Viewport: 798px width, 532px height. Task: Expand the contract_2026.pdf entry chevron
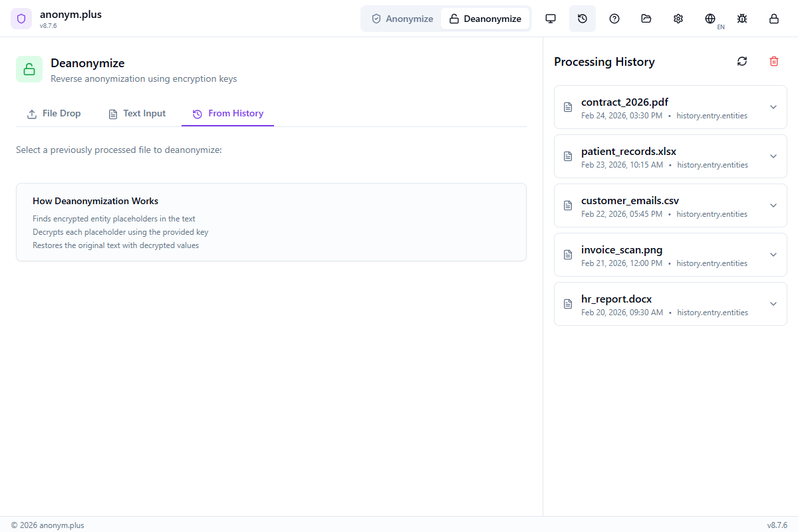click(x=773, y=107)
